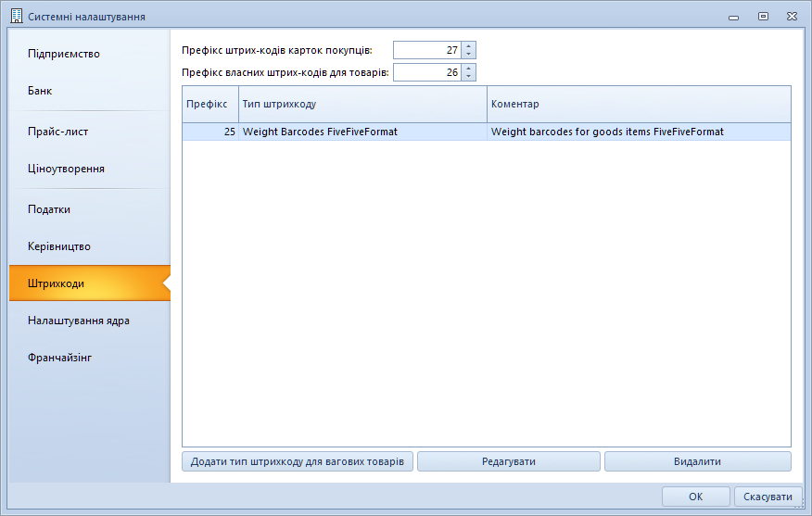Increase own goods barcode prefix value

click(468, 68)
